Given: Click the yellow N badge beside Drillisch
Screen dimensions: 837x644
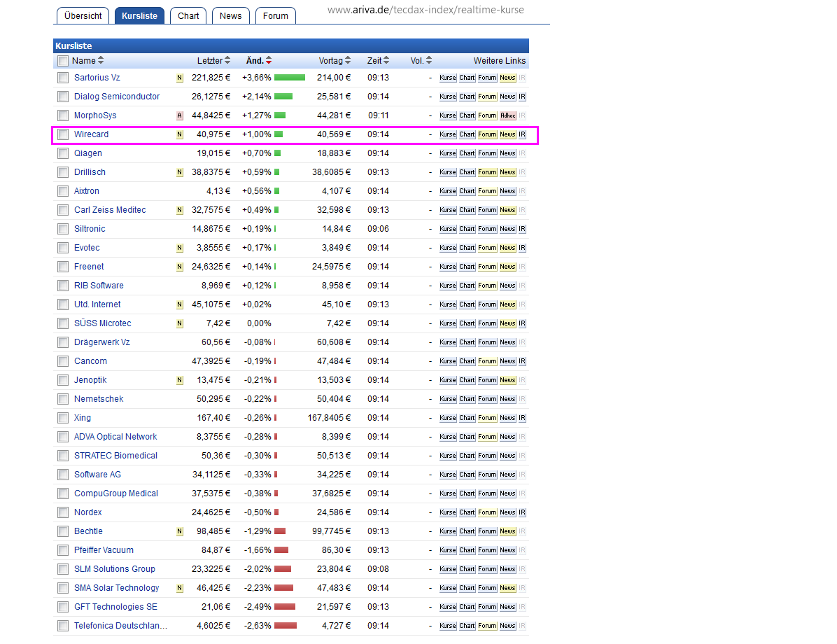Looking at the screenshot, I should click(x=179, y=172).
